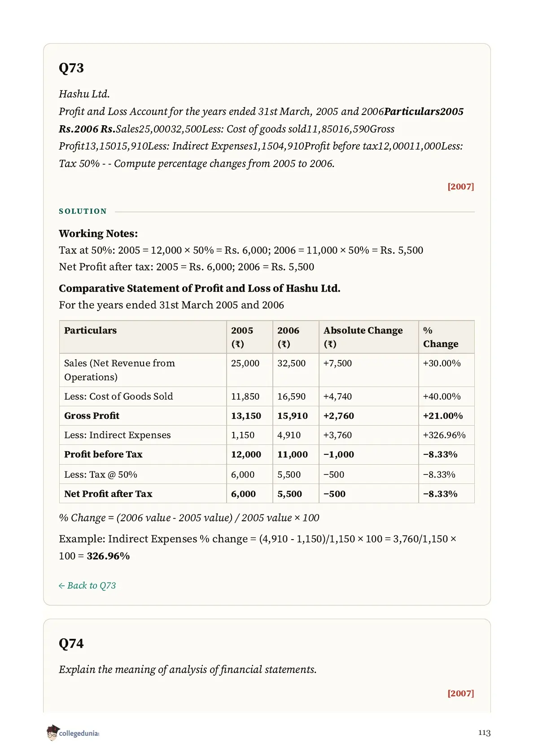Viewport: 534px width, 756px height.
Task: Click the Comparative Statement of Profit and Loss title
Action: tap(200, 288)
